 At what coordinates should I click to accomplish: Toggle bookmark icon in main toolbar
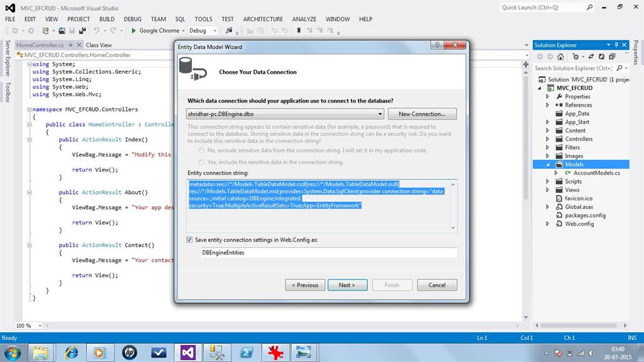click(x=299, y=30)
